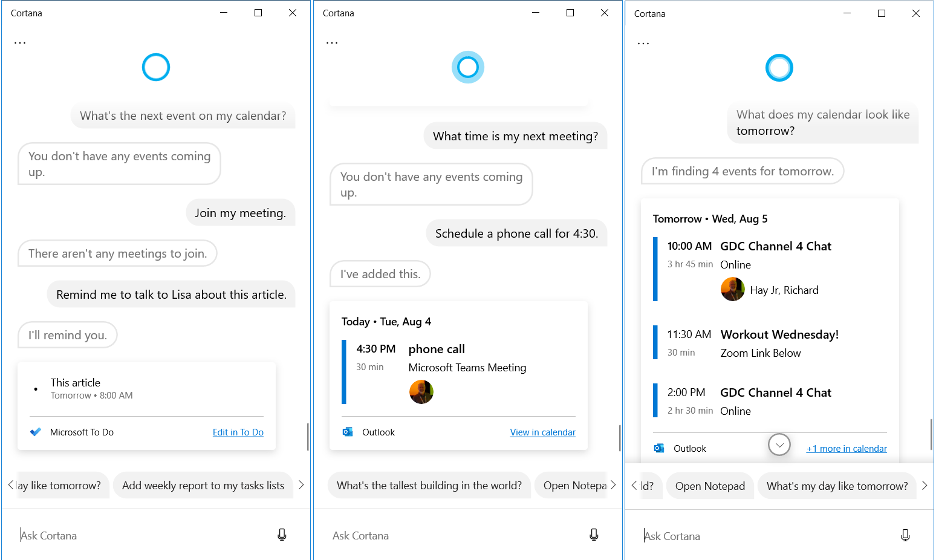
Task: Open the ellipsis menu in the first window
Action: pos(20,41)
